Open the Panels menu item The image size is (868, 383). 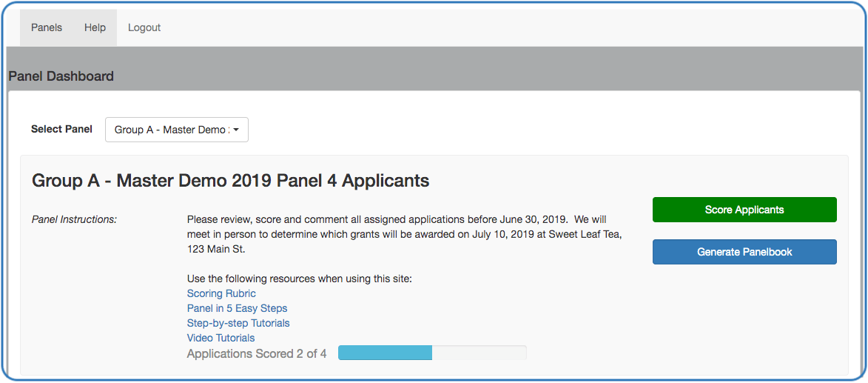click(x=47, y=28)
